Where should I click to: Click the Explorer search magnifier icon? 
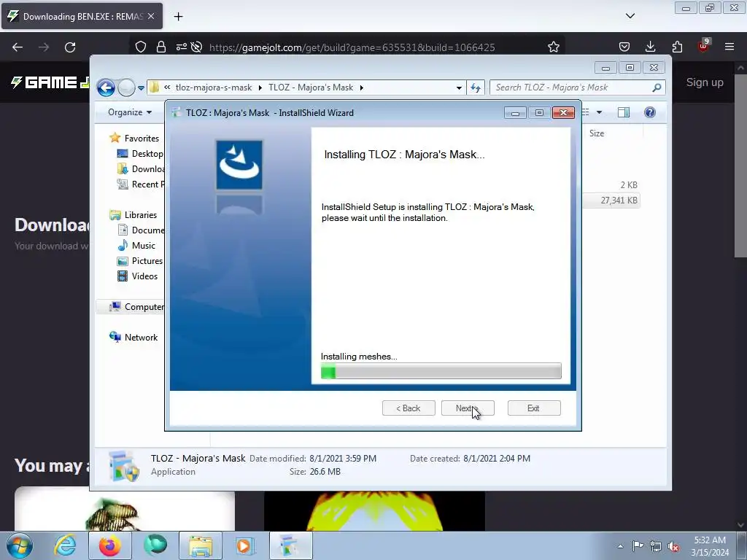pyautogui.click(x=657, y=87)
